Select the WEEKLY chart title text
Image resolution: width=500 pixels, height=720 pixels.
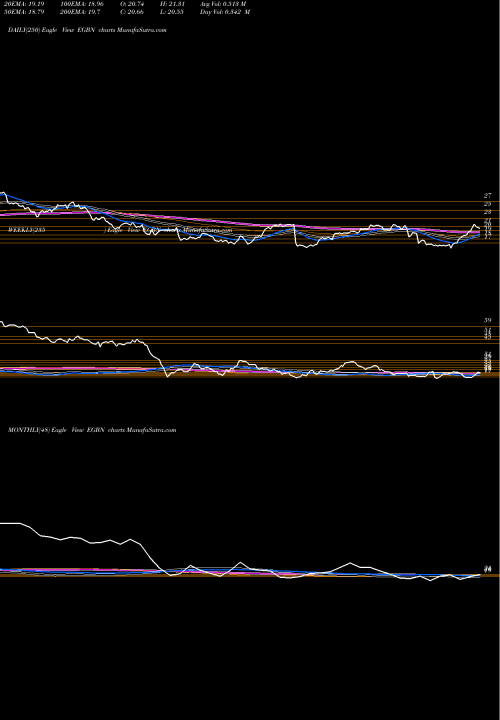point(120,230)
